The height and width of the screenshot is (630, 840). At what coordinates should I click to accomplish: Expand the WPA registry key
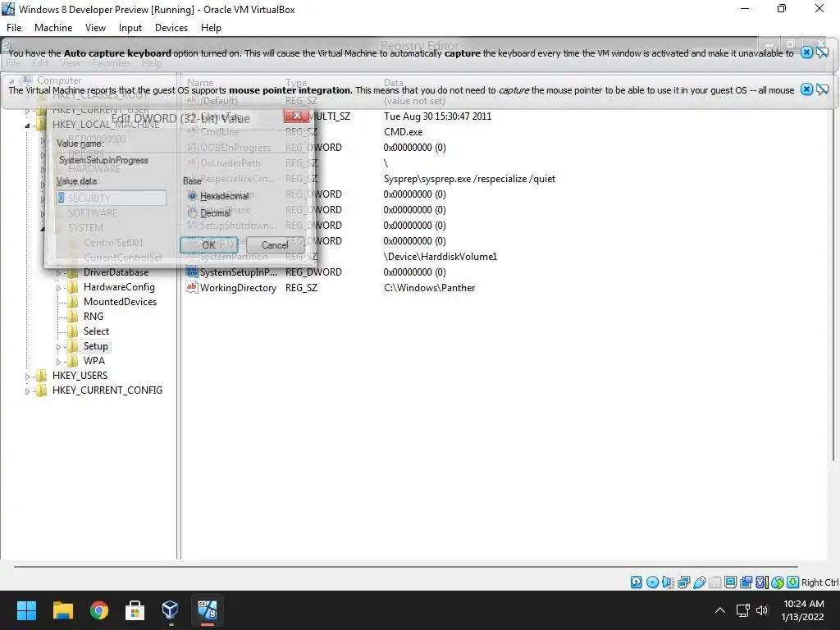tap(58, 362)
